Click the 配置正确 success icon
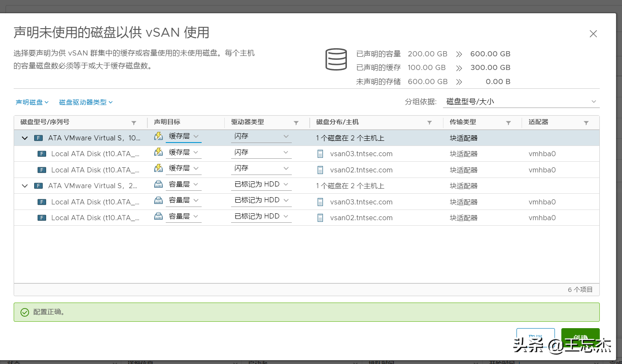 click(x=25, y=312)
